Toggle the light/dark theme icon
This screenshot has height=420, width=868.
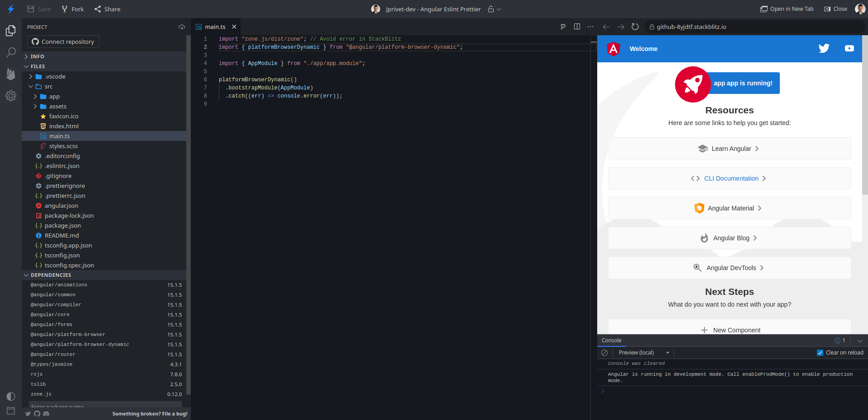pos(11,397)
